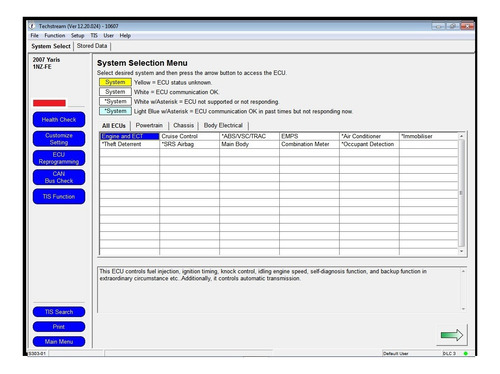Click ECU grid scrollbar down arrow
The height and width of the screenshot is (374, 500).
[x=462, y=251]
